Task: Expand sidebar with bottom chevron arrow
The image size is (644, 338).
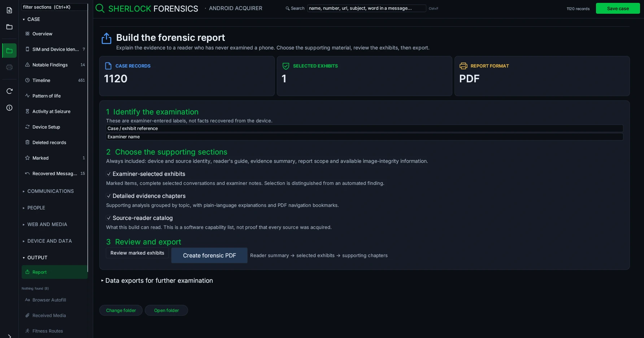Action: coord(9,336)
